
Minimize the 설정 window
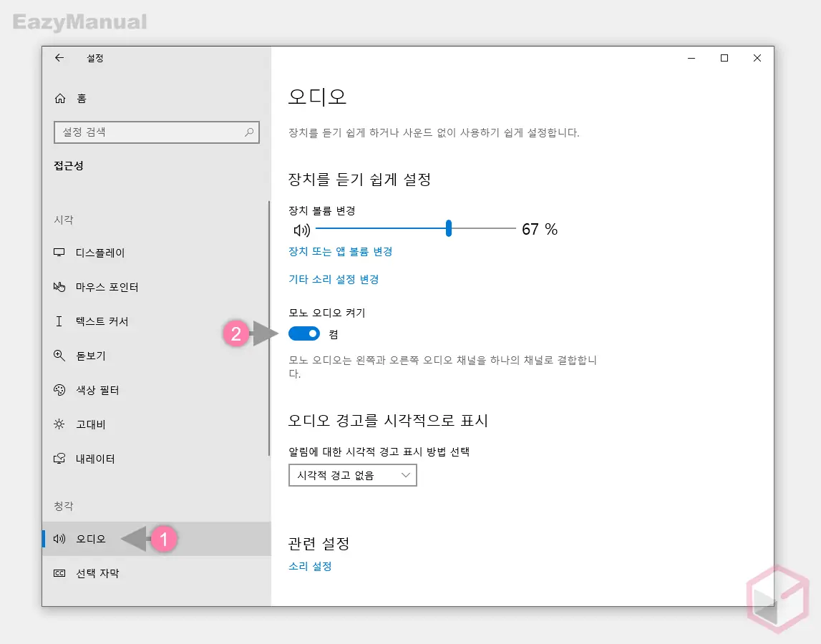691,58
